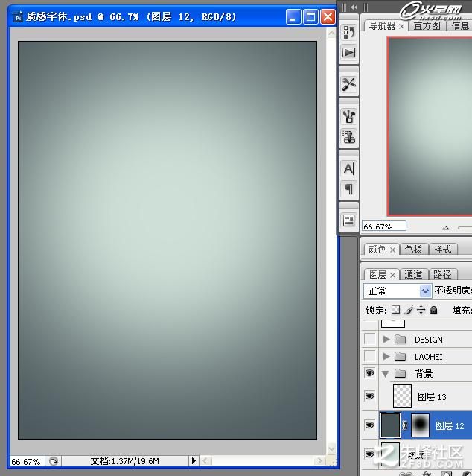Click the DESIGN group folder icon
472x476 pixels.
(400, 339)
